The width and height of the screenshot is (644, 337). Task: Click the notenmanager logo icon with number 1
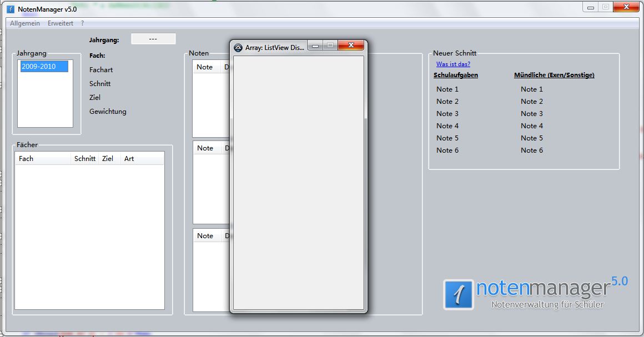point(459,294)
